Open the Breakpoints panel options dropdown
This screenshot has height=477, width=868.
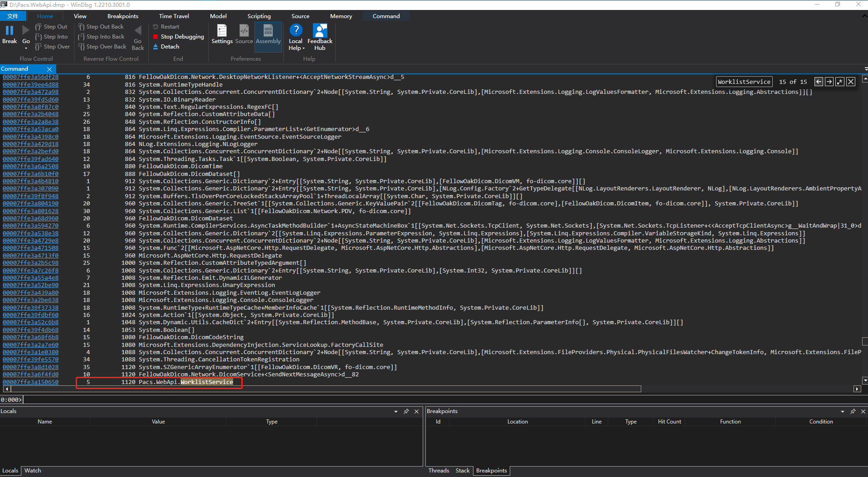point(842,411)
